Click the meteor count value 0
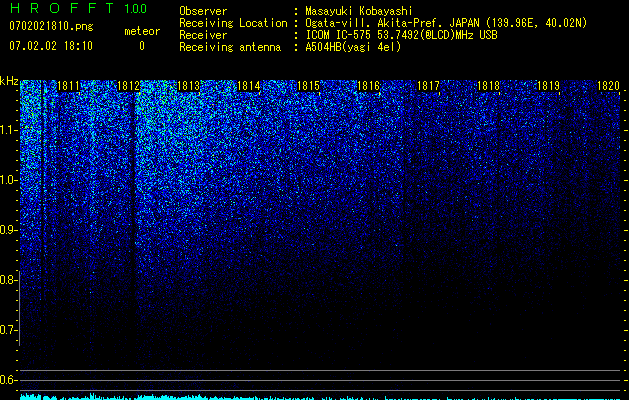The height and width of the screenshot is (400, 629). [142, 46]
